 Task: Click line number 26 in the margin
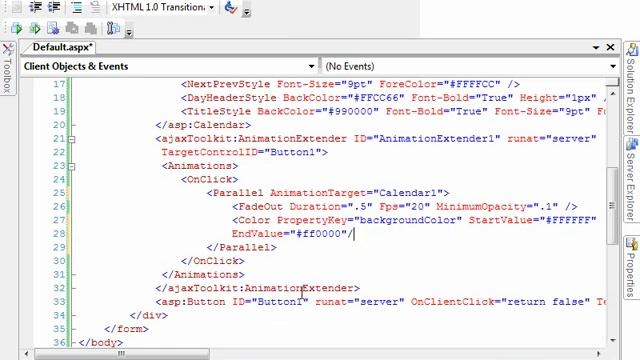point(59,207)
